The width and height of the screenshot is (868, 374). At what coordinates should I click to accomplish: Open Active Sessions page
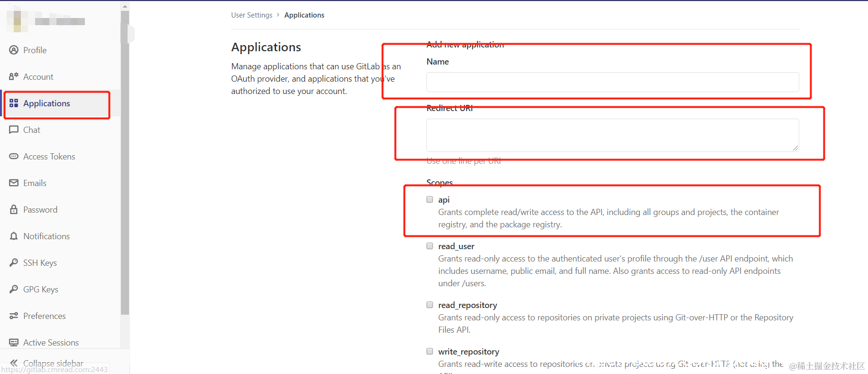pyautogui.click(x=51, y=343)
